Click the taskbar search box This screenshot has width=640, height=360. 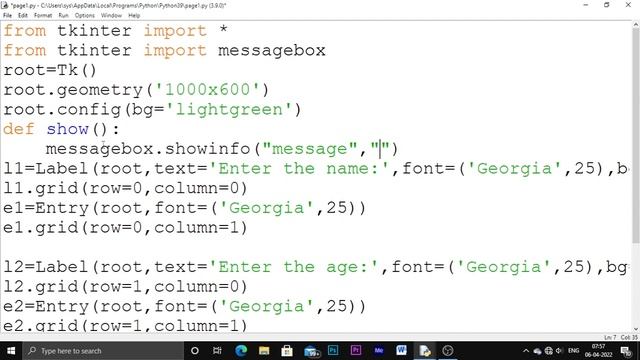[x=103, y=351]
